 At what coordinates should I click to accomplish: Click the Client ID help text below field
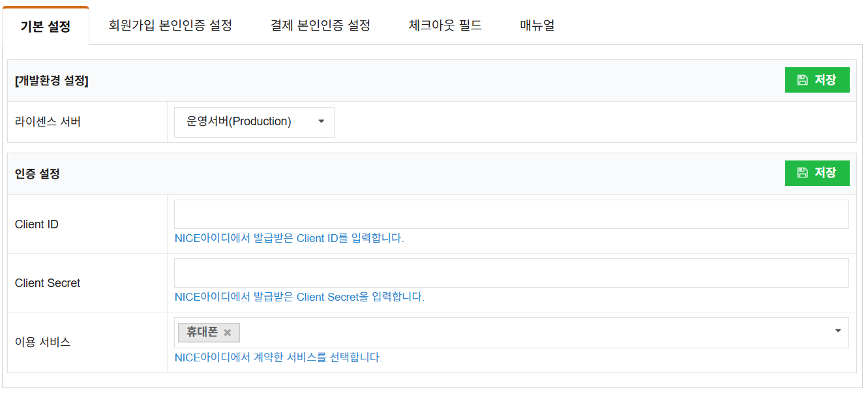[x=289, y=238]
